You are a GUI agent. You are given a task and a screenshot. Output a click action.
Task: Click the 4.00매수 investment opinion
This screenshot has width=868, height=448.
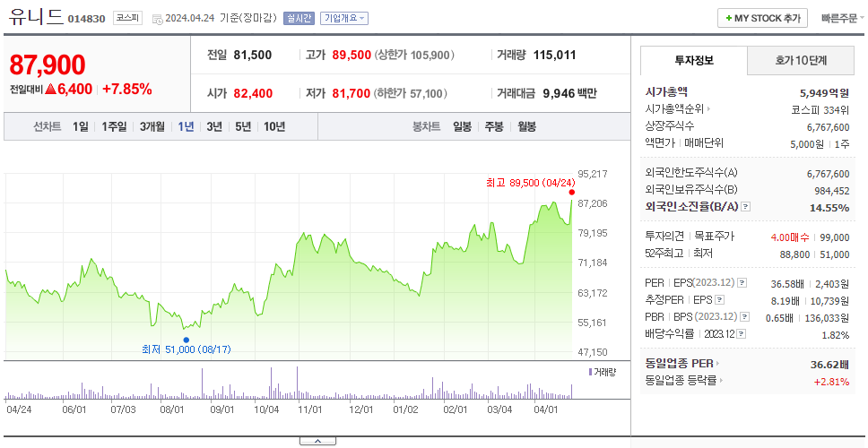click(789, 237)
